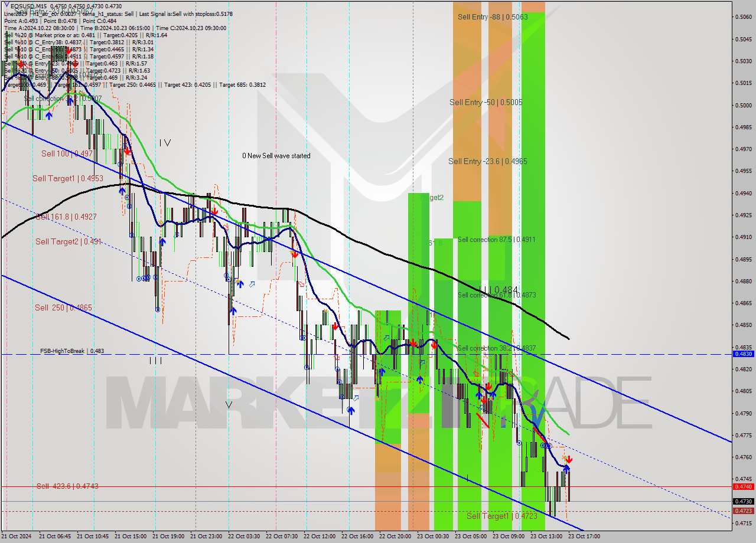This screenshot has height=543, width=756.
Task: Click the 'Sell 100 | 0.497' label
Action: pos(67,153)
